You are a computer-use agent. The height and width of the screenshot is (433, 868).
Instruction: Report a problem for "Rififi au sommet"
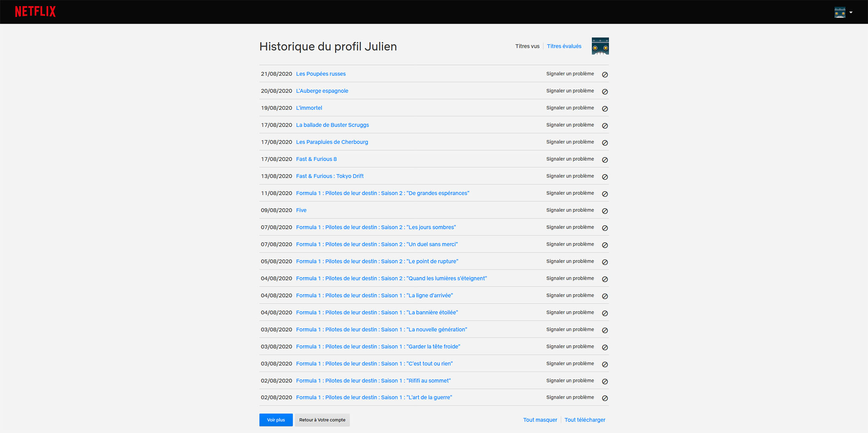(x=570, y=380)
